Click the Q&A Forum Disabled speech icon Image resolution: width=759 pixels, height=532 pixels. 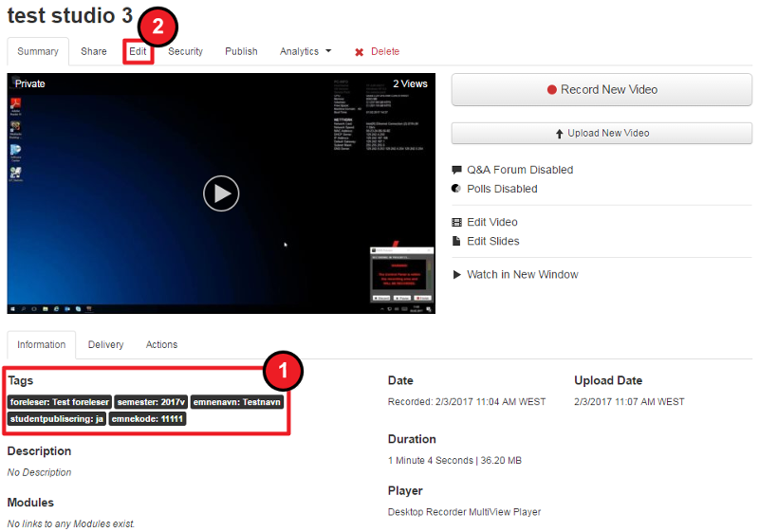tap(457, 170)
